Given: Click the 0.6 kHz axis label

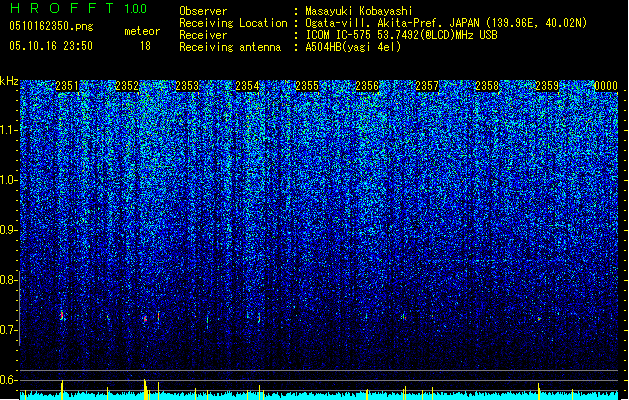Looking at the screenshot, I should tap(8, 380).
